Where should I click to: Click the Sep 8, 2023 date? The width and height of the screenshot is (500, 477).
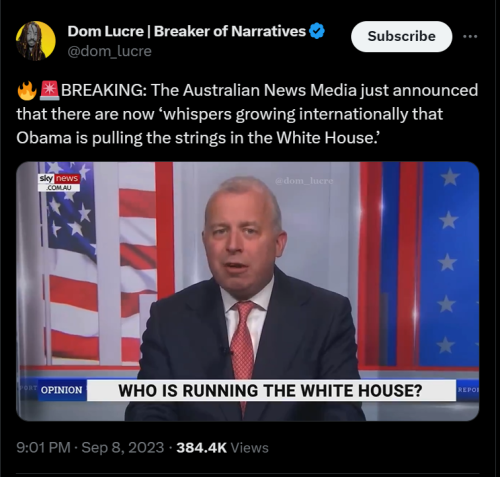[123, 448]
